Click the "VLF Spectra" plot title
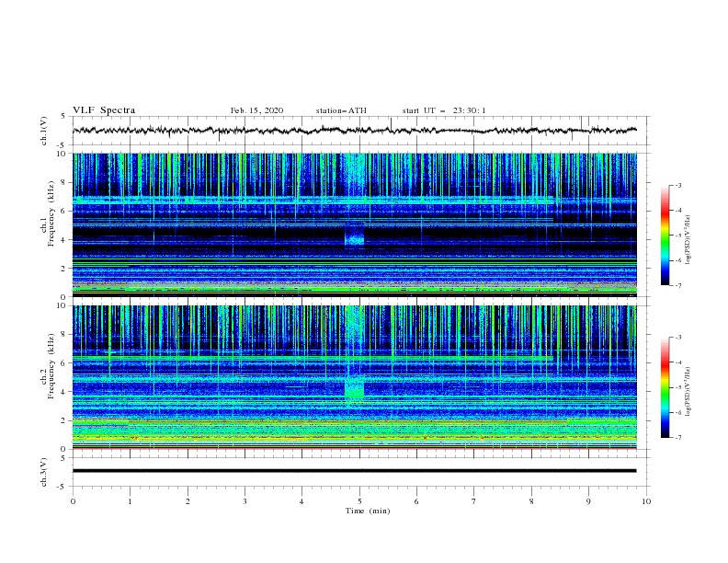The height and width of the screenshot is (563, 728). [x=104, y=110]
